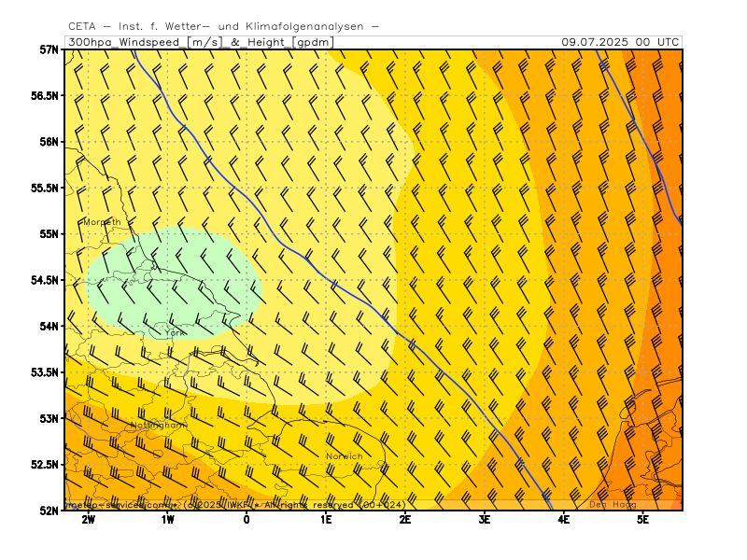Select the 54N latitude label
This screenshot has width=747, height=560.
tap(49, 326)
